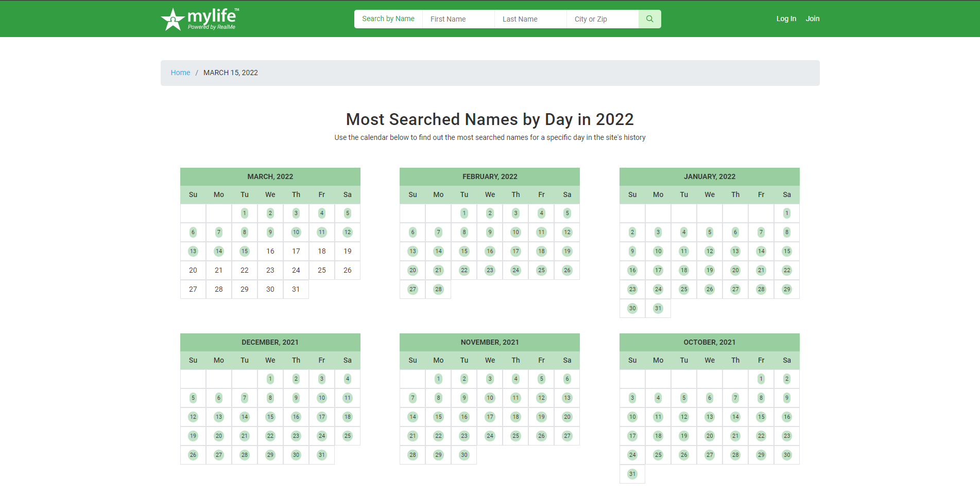The image size is (980, 498).
Task: Open December 25 in December 2021 calendar
Action: (x=348, y=436)
